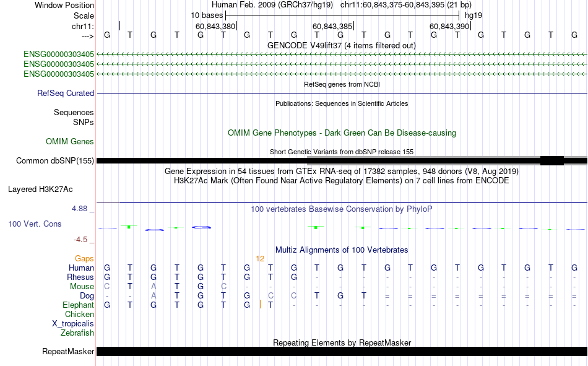Viewport: 588px width, 366px height.
Task: Click the Sequences track label
Action: point(74,112)
